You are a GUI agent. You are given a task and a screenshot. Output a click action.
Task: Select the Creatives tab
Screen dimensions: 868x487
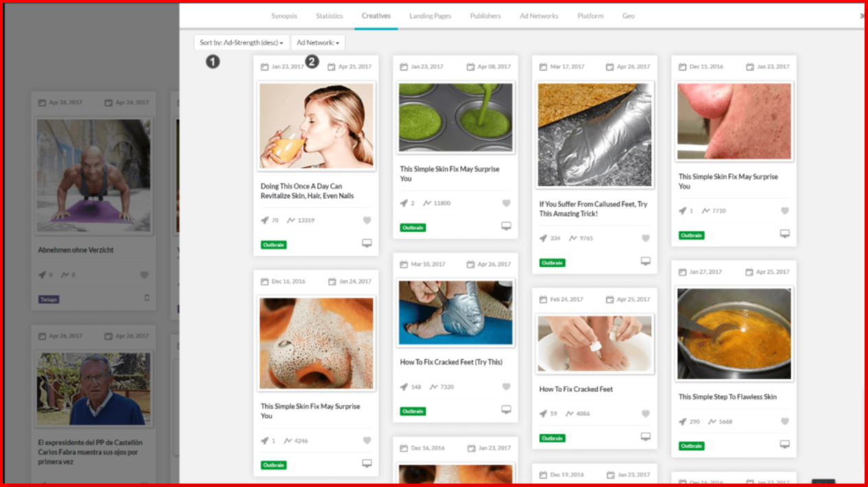pyautogui.click(x=376, y=16)
